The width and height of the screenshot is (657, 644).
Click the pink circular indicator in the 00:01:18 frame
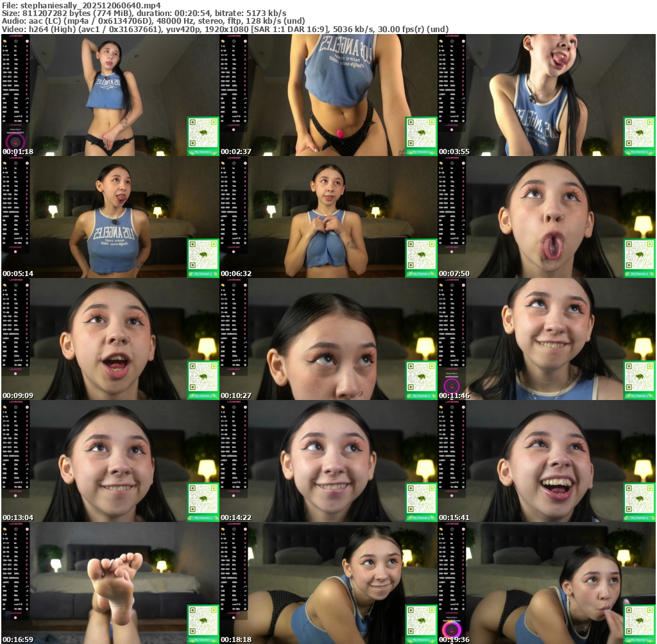coord(13,142)
